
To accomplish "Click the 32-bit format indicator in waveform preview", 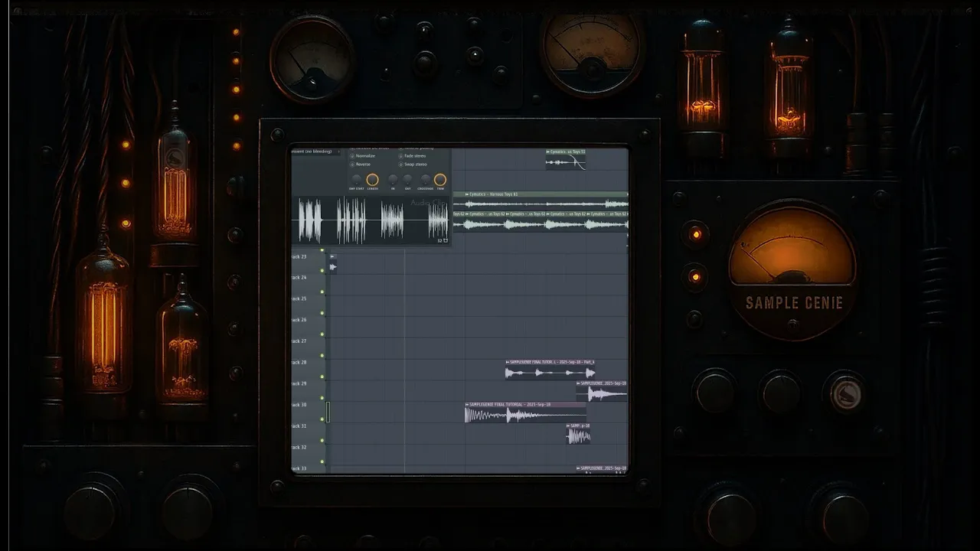I will 439,240.
